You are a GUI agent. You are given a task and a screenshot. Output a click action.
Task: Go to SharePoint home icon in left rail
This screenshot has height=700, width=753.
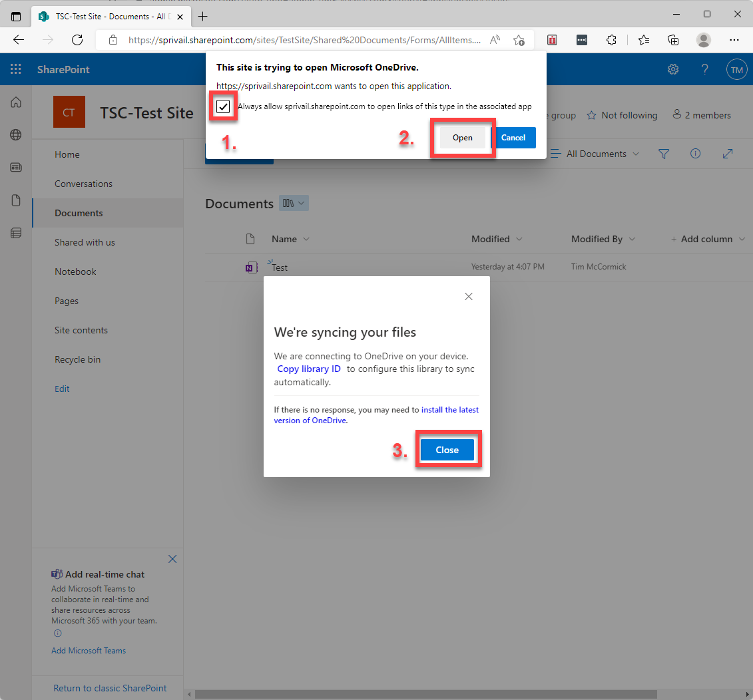16,102
